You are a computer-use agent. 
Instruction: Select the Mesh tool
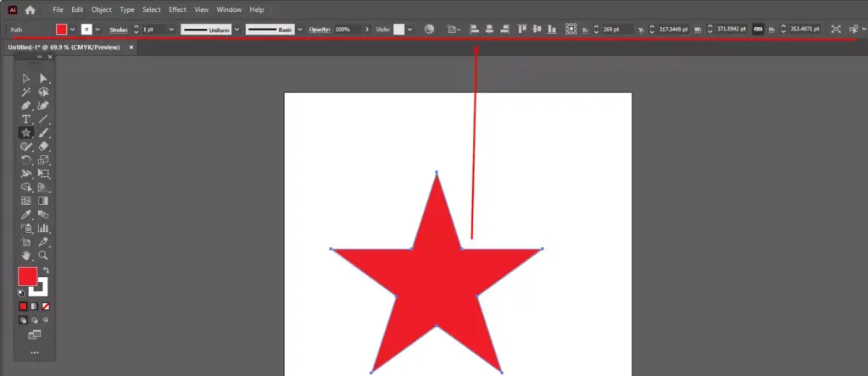26,202
